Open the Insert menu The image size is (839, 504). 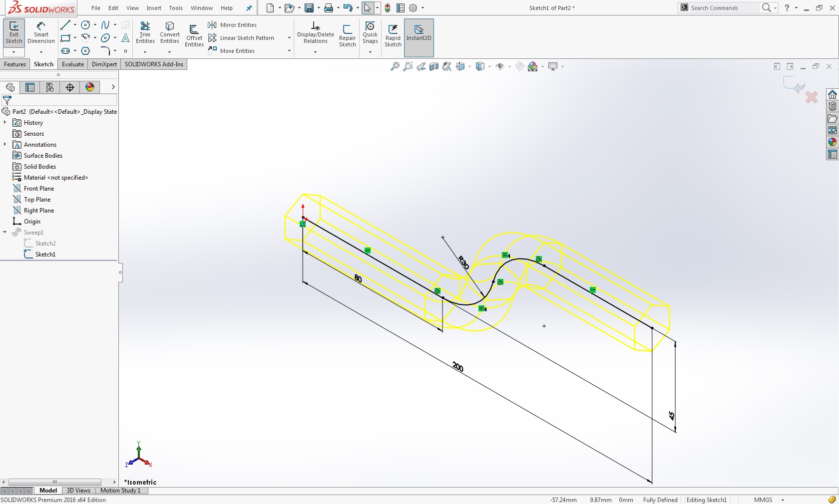click(x=153, y=8)
